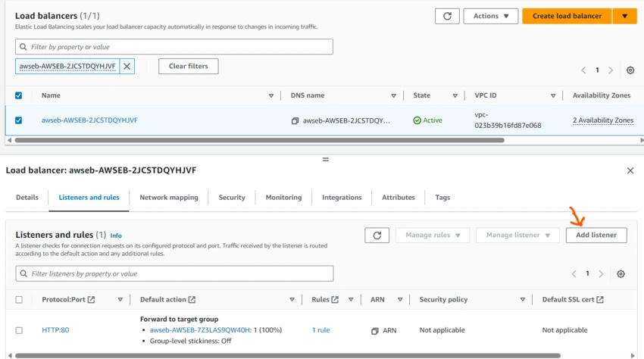Open the 1 rule link
The height and width of the screenshot is (359, 644).
pyautogui.click(x=320, y=330)
